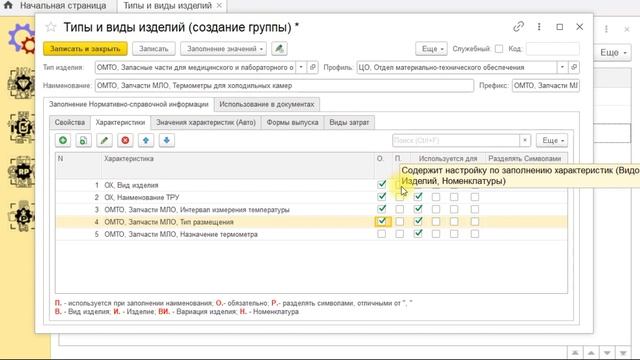Click the RP sidebar section icon
The image size is (640, 360).
point(22,171)
